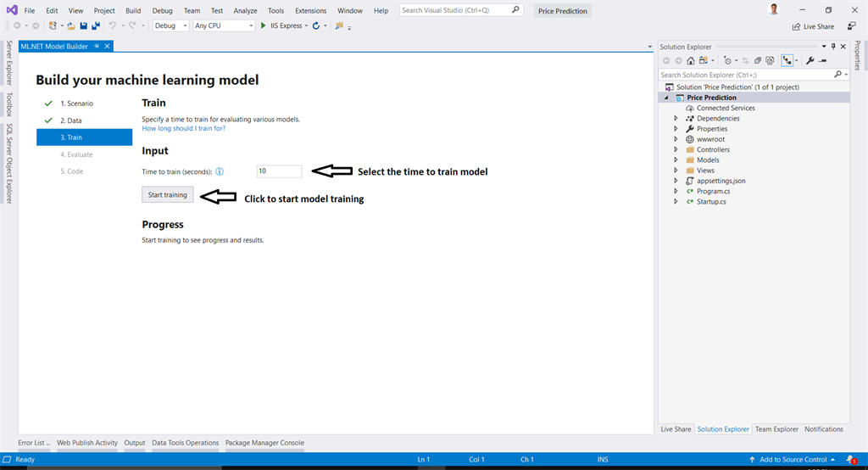Click the browser Refresh icon in toolbar
Screen dimensions: 868x470
pyautogui.click(x=316, y=25)
